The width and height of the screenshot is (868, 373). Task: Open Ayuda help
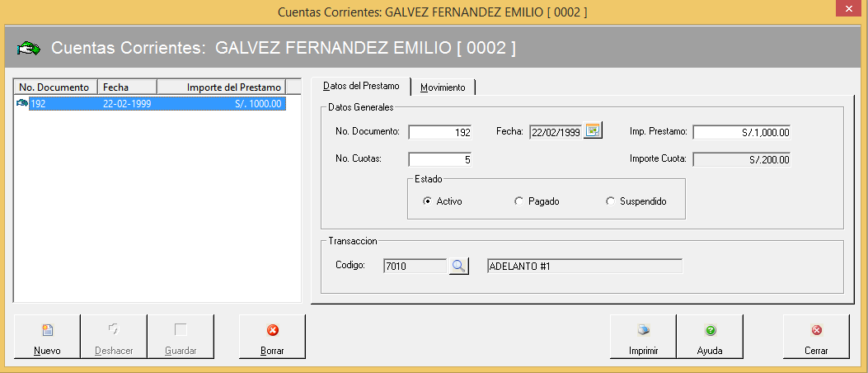(710, 337)
